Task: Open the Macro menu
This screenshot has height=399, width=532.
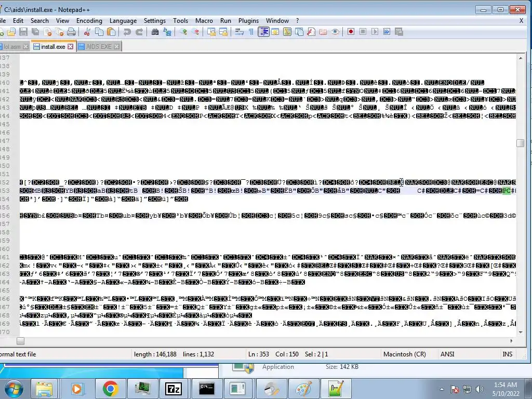Action: click(x=204, y=21)
